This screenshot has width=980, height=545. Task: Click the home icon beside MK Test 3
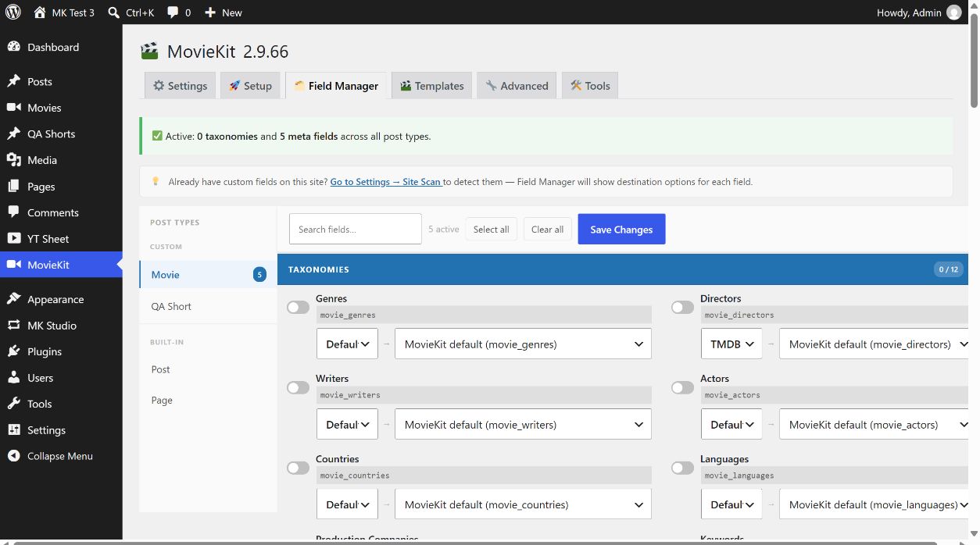pyautogui.click(x=40, y=12)
